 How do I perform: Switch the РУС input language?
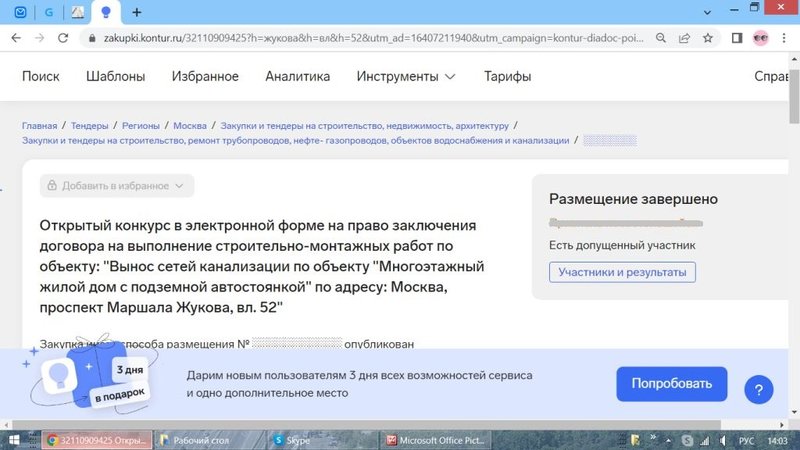point(746,440)
